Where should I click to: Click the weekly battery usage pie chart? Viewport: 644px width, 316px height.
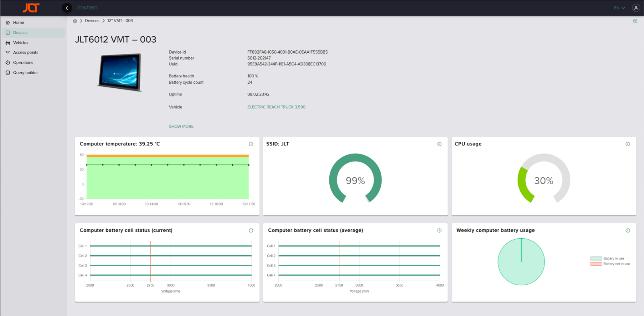click(521, 262)
